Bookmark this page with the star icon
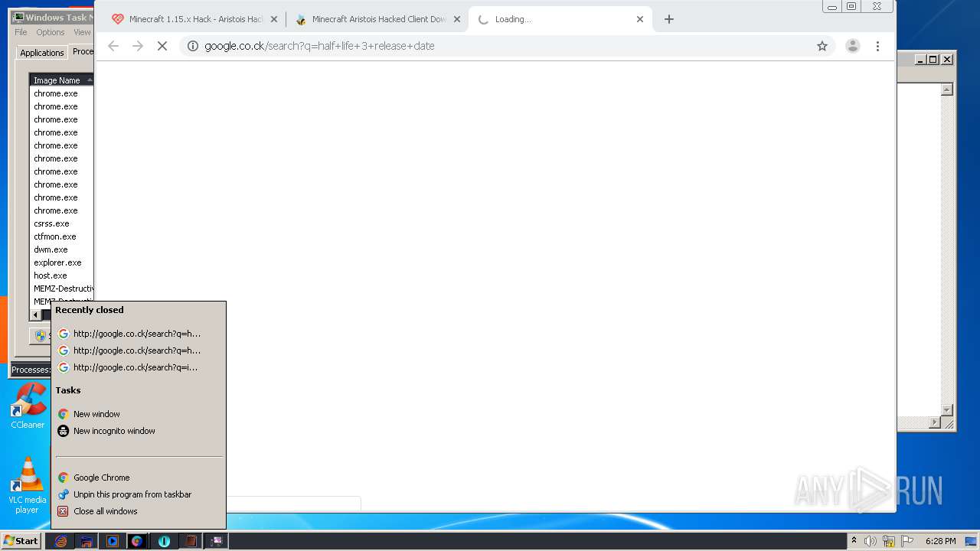Image resolution: width=980 pixels, height=551 pixels. [822, 46]
